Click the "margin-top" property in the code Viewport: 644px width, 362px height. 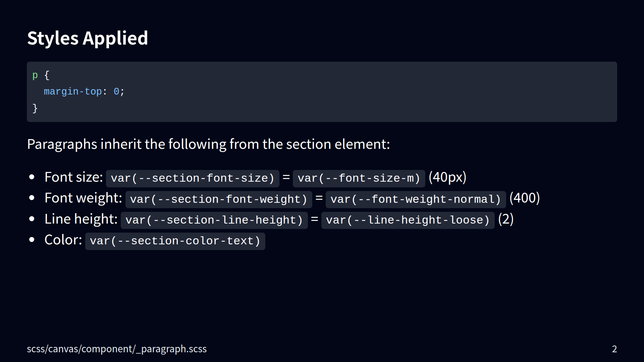tap(73, 92)
